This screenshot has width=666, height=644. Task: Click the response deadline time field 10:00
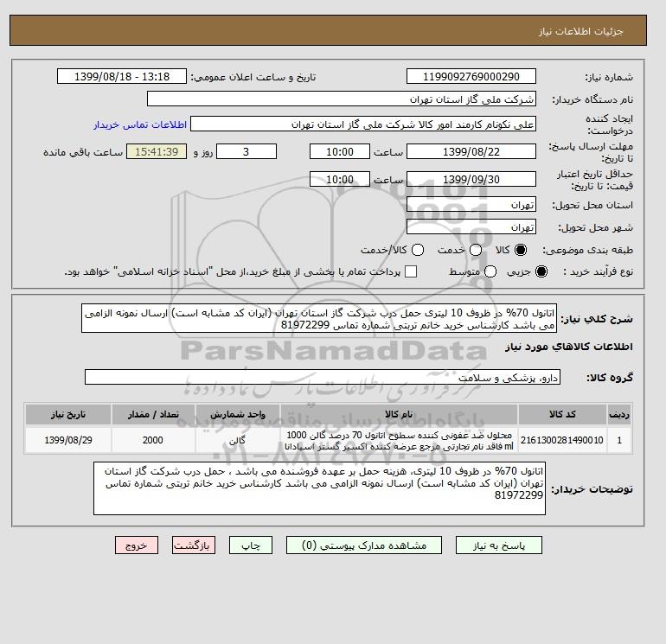pyautogui.click(x=340, y=151)
